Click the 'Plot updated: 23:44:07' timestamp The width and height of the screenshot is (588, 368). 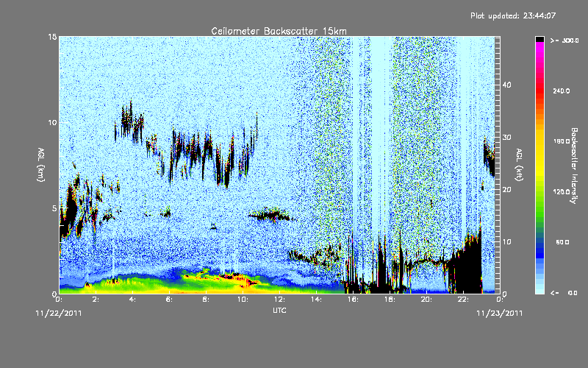tap(513, 15)
